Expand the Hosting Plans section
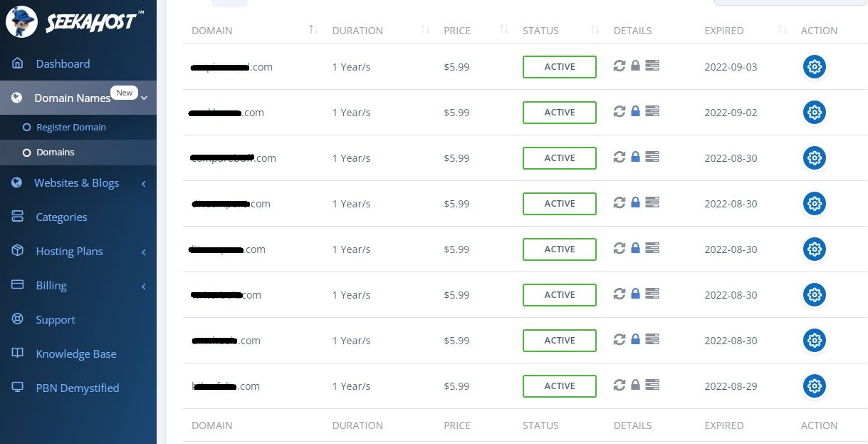The image size is (868, 444). pos(70,252)
